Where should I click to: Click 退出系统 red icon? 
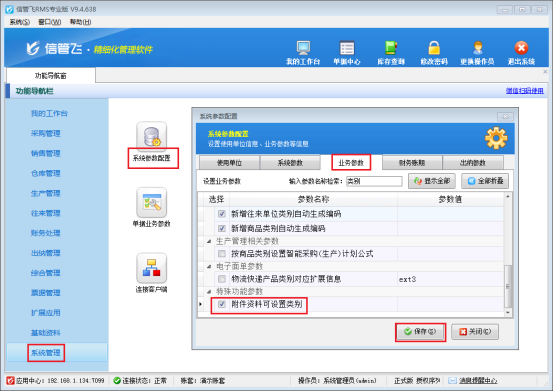[521, 48]
